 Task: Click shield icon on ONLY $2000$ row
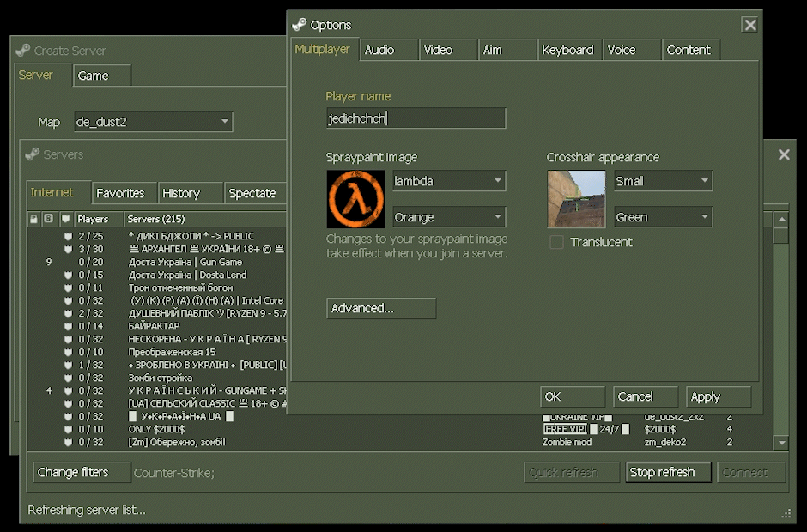[x=68, y=429]
